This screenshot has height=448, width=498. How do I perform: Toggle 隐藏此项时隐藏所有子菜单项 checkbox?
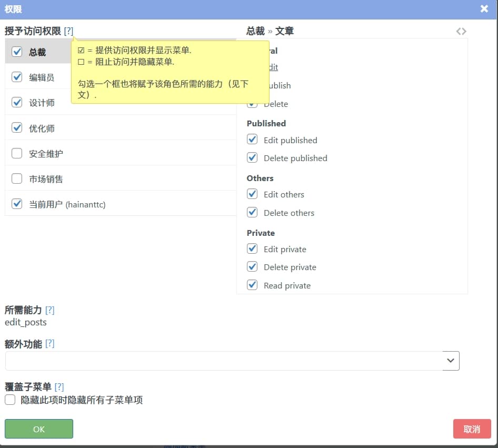[x=10, y=400]
